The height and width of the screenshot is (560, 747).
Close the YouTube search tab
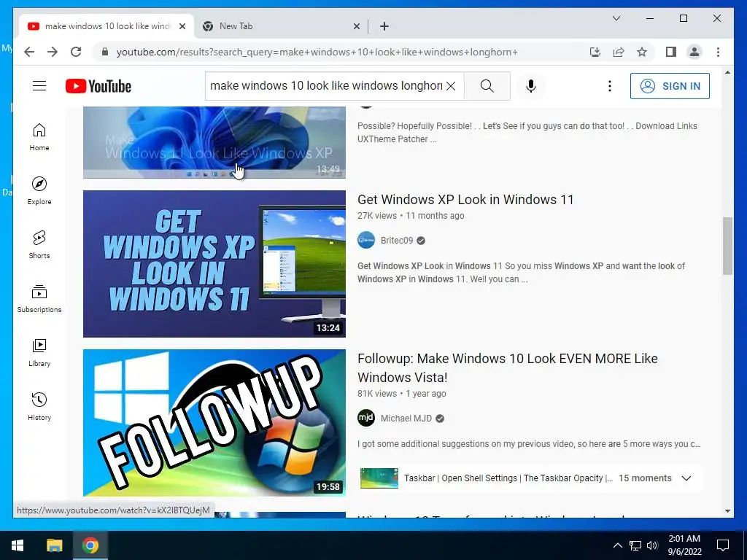point(182,26)
